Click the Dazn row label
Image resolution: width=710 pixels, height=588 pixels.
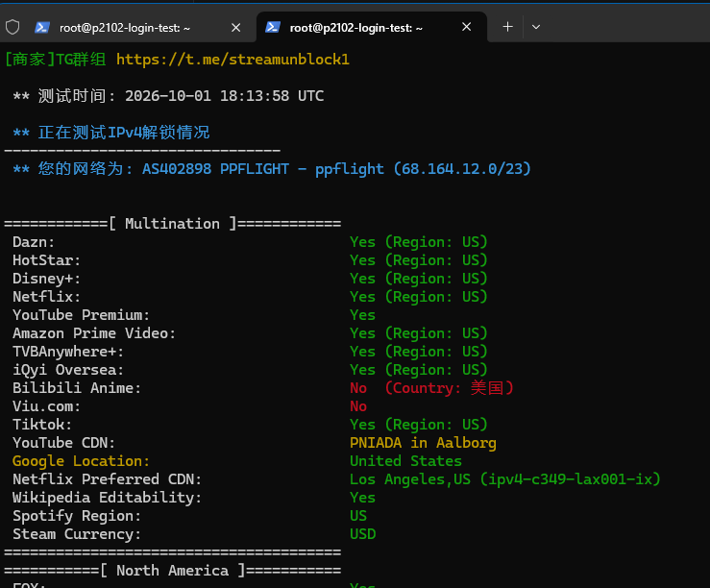point(34,242)
